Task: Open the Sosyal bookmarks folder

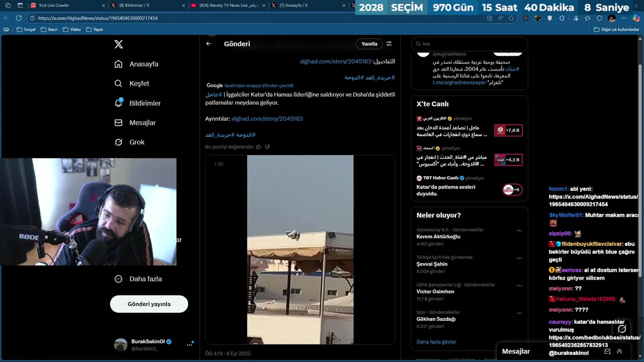Action: (x=26, y=30)
